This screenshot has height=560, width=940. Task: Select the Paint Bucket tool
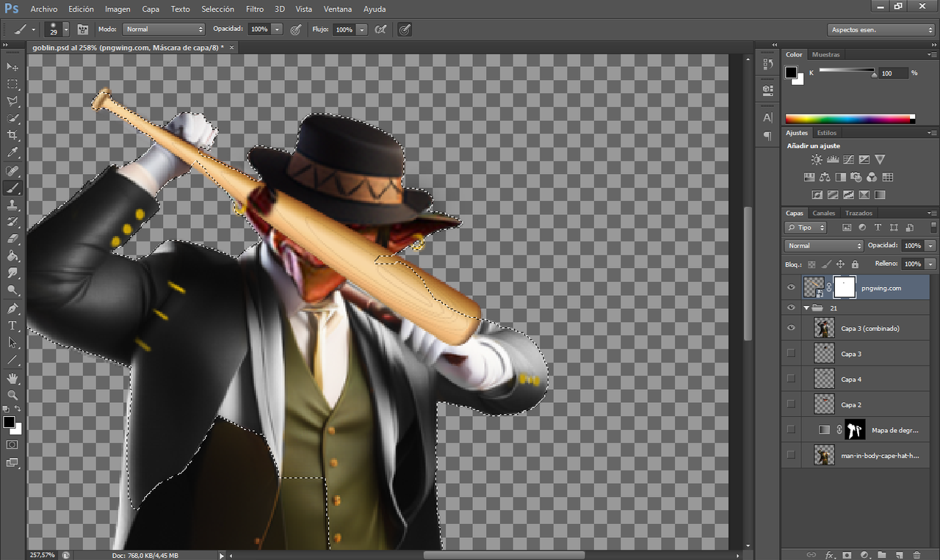pos(12,256)
